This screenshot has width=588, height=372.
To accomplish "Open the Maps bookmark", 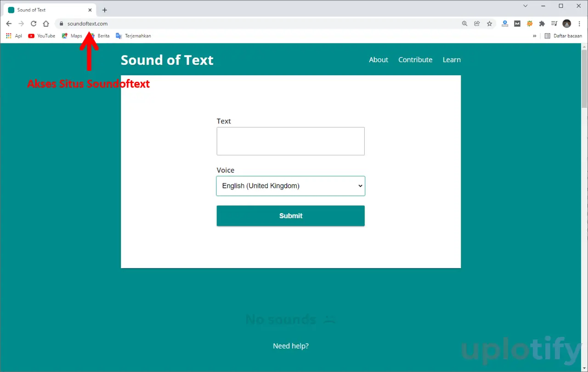I will (72, 36).
